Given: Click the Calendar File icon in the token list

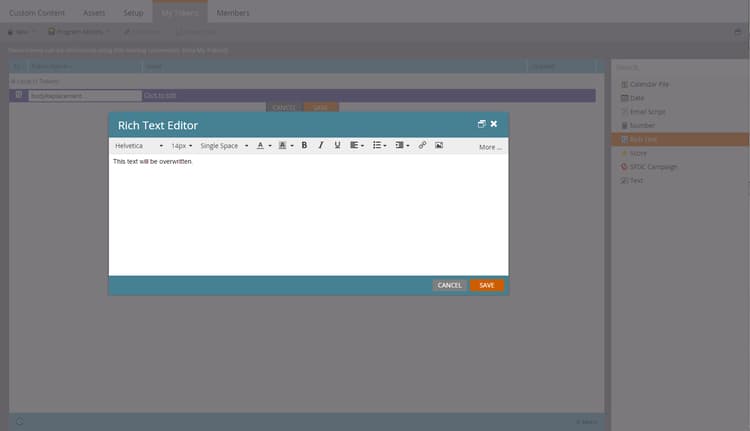Looking at the screenshot, I should click(x=624, y=84).
